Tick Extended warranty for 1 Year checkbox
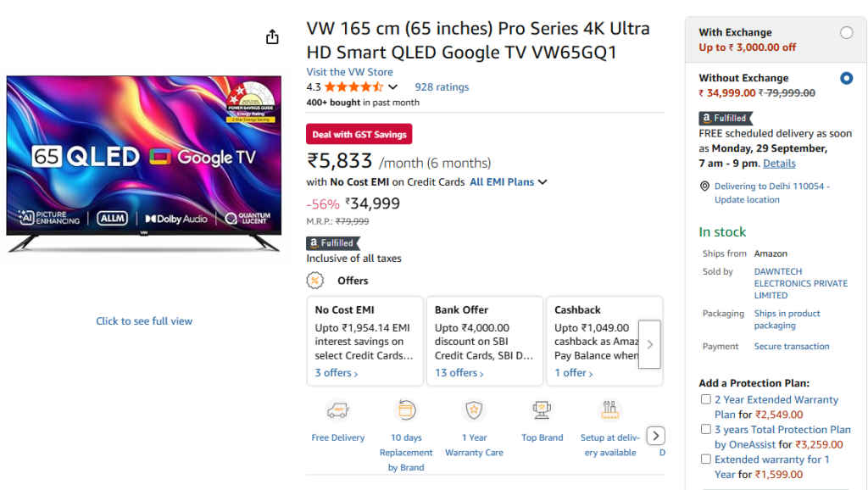868x490 pixels. 705,459
